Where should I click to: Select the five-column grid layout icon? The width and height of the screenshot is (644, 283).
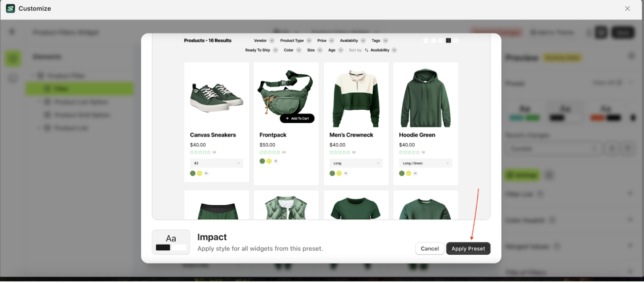(x=456, y=41)
